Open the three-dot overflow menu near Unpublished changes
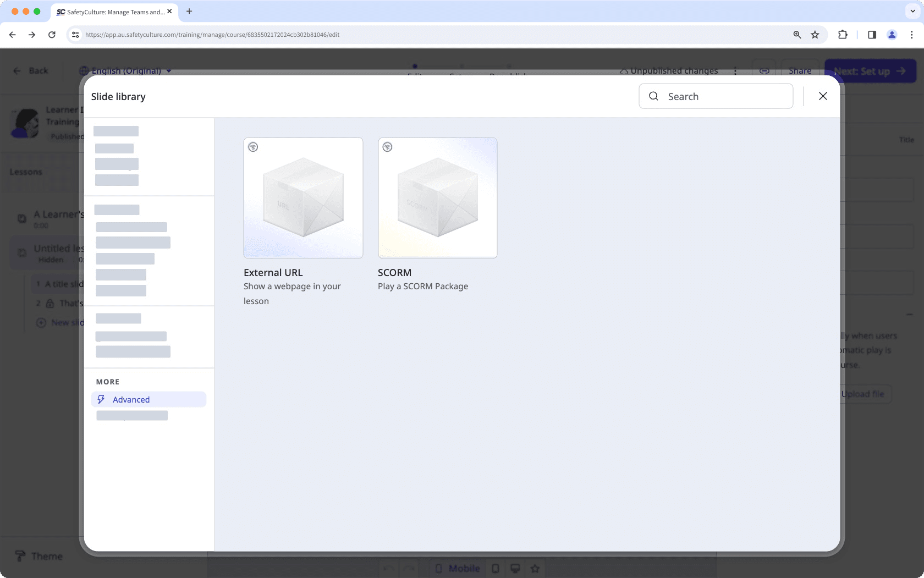The width and height of the screenshot is (924, 578). pyautogui.click(x=736, y=71)
